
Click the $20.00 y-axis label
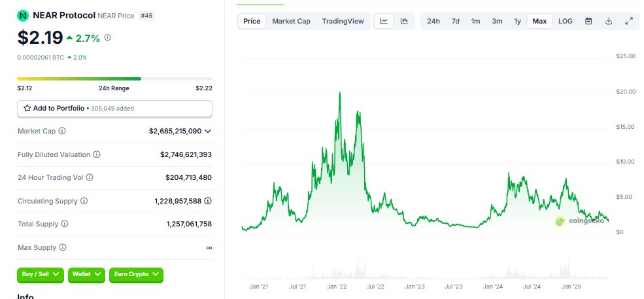626,92
